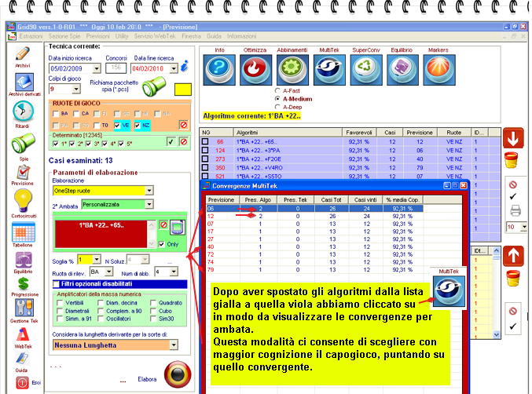This screenshot has height=394, width=532.
Task: Open the Informazioni menu
Action: point(241,36)
